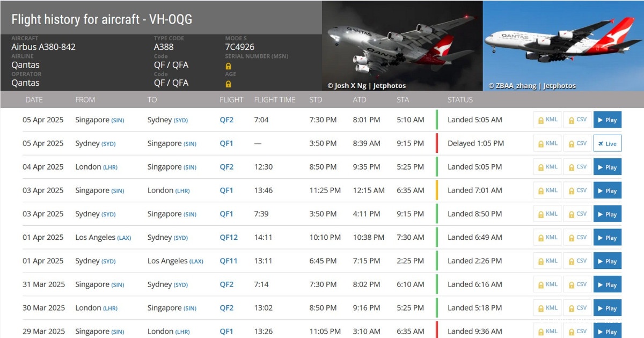The image size is (644, 338).
Task: Download KML for QF11 Sydney to Los Angeles
Action: (x=547, y=261)
